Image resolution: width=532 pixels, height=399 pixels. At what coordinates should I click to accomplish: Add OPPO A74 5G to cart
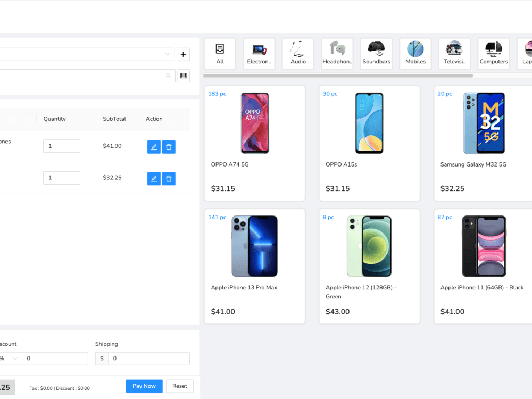click(x=255, y=143)
